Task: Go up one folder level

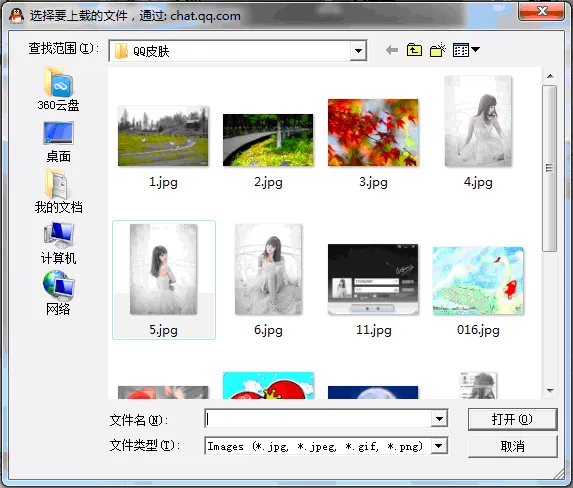Action: click(414, 50)
